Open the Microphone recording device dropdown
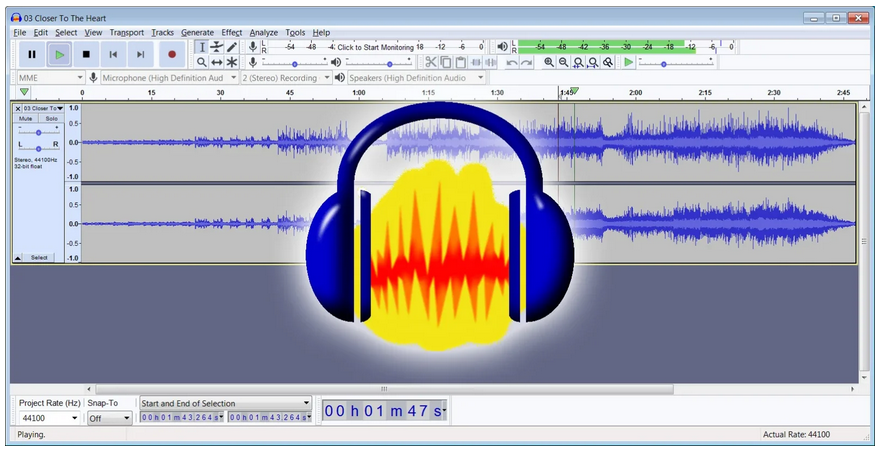881x450 pixels. pos(169,78)
